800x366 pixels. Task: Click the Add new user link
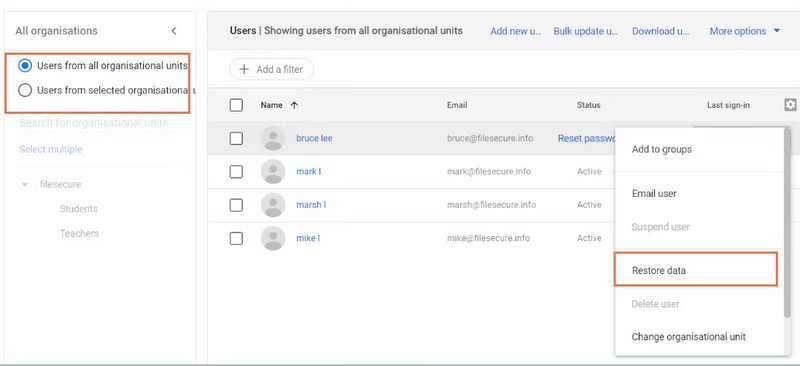tap(515, 31)
